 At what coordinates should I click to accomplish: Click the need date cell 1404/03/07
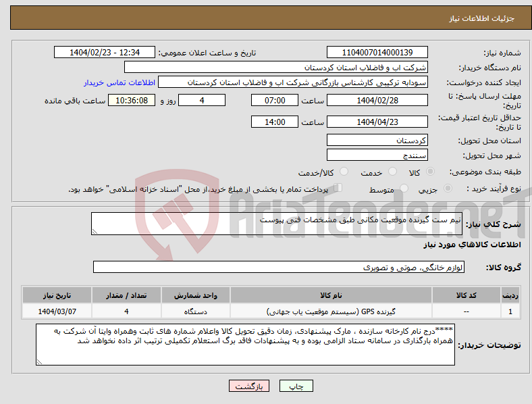(x=57, y=311)
